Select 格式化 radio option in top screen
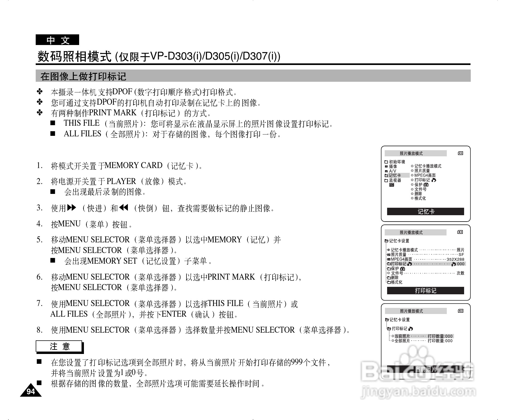The width and height of the screenshot is (507, 420). 412,198
